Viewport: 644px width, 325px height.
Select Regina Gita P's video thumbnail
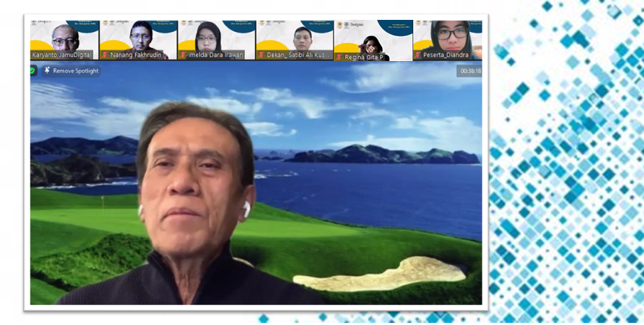pos(372,37)
